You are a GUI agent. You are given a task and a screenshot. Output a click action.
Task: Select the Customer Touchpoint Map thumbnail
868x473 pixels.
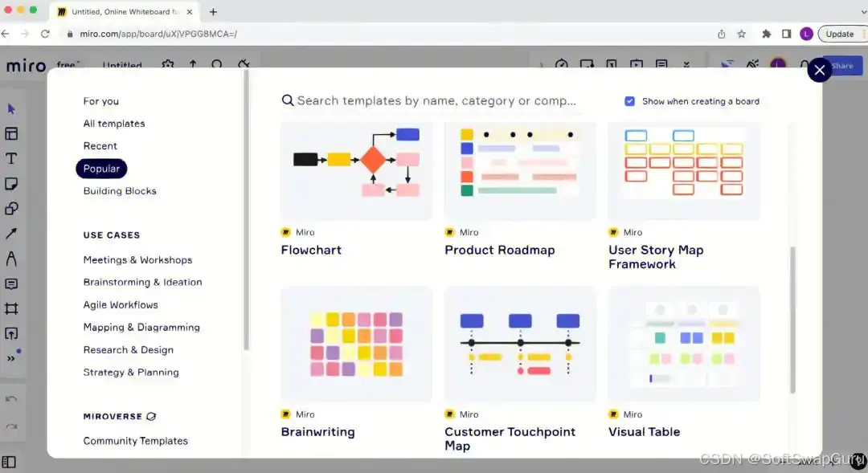tap(520, 344)
